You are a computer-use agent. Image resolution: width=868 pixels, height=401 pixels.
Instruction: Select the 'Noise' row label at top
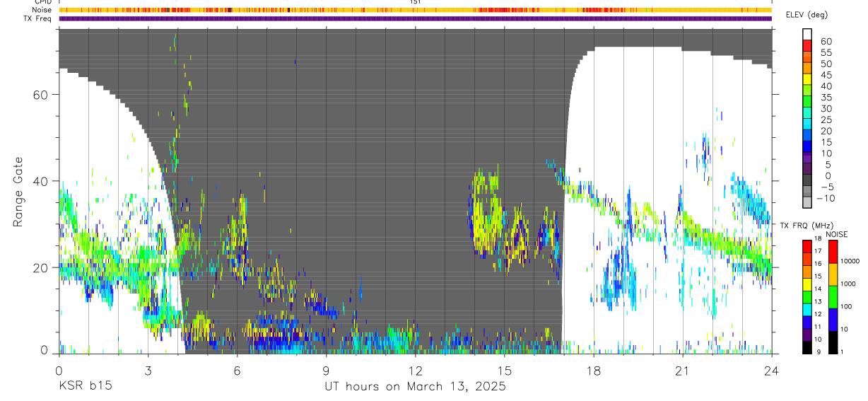42,10
